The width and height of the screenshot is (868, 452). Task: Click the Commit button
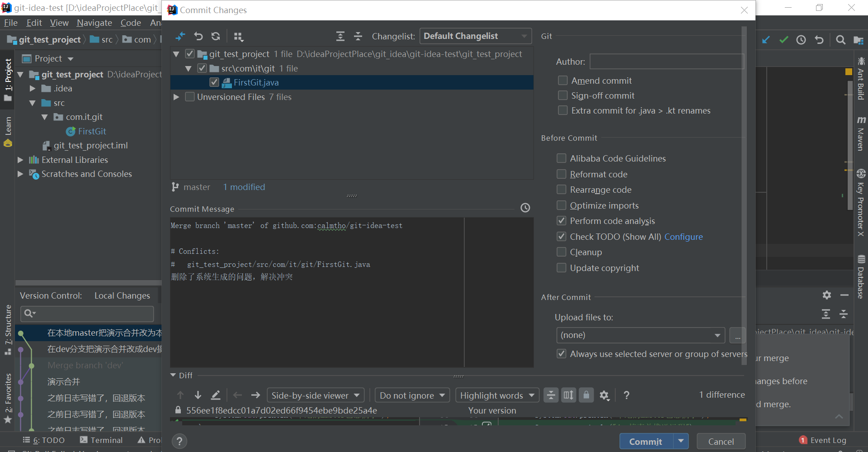tap(646, 441)
